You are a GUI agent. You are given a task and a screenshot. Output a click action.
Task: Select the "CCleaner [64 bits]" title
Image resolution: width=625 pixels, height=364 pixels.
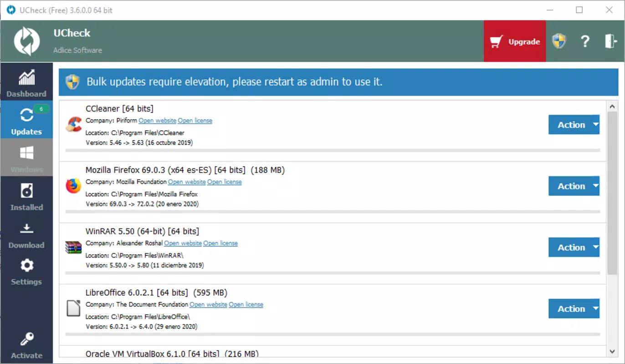[119, 109]
